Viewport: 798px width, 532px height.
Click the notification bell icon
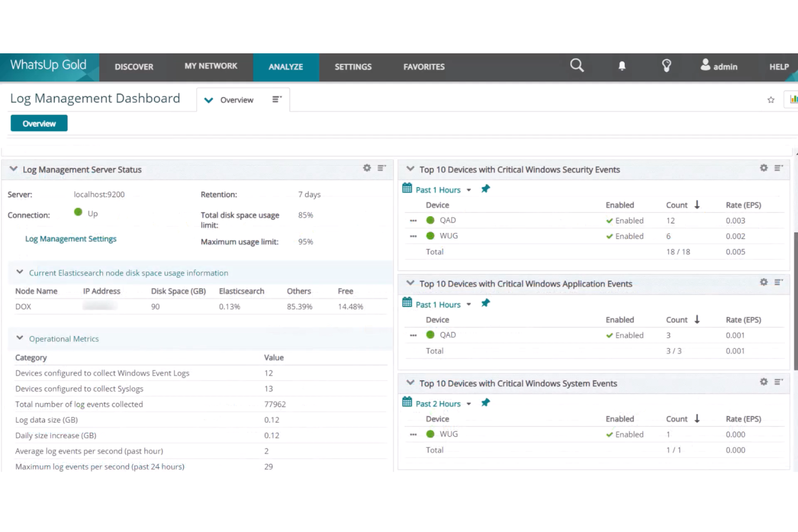[x=622, y=65]
